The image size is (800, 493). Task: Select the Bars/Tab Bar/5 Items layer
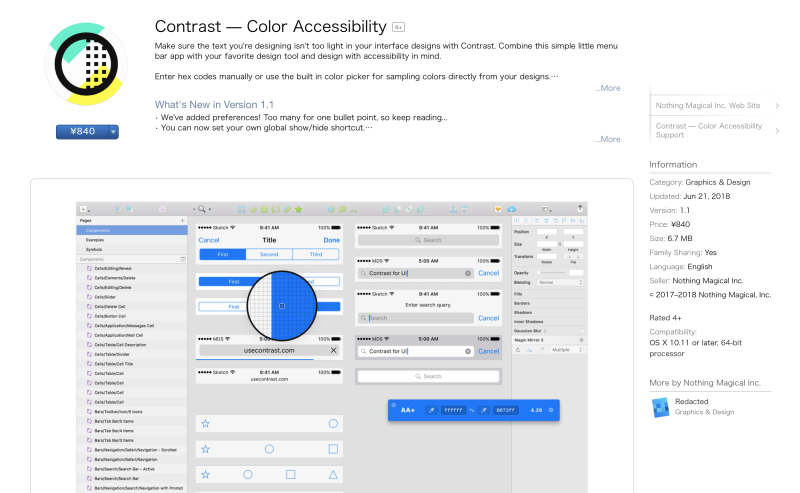[132, 421]
